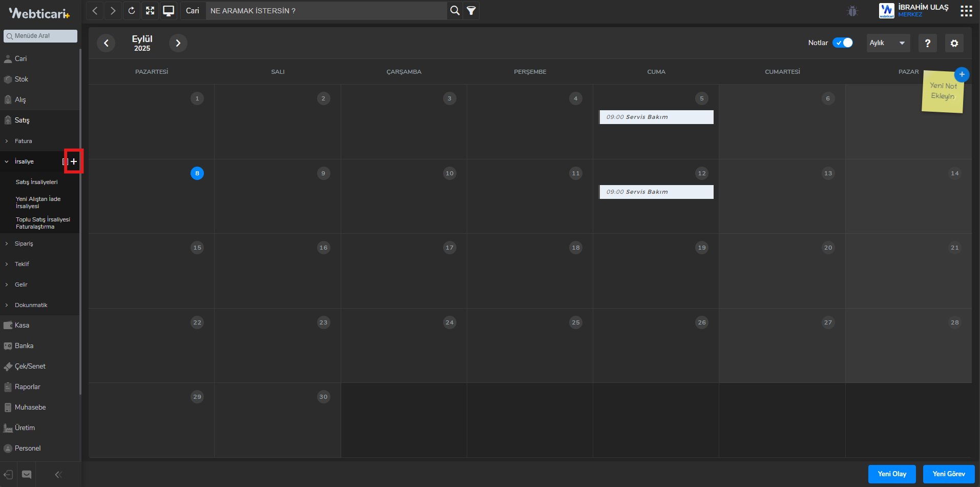Click the Menüde Ara search field

pyautogui.click(x=41, y=36)
